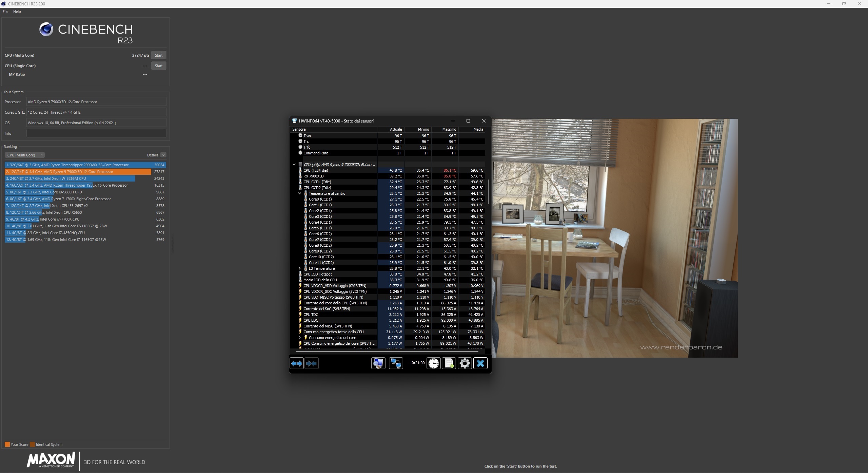Click the 27247 pts multi core score
This screenshot has height=473, width=868.
click(x=141, y=55)
